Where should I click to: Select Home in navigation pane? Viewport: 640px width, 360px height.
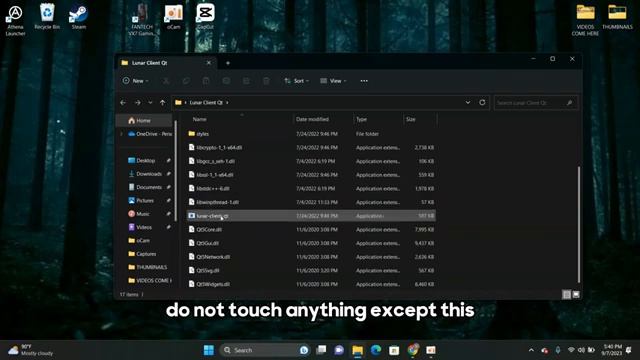click(144, 120)
